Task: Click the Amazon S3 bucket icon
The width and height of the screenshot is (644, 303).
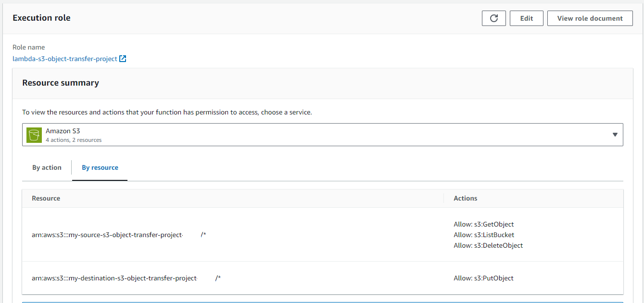Action: point(34,135)
